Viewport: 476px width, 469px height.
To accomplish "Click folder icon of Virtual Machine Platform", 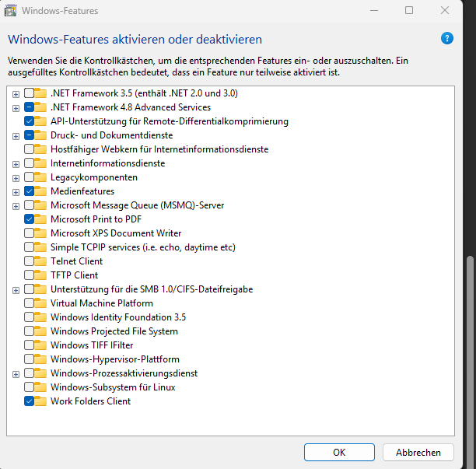I will tap(40, 303).
